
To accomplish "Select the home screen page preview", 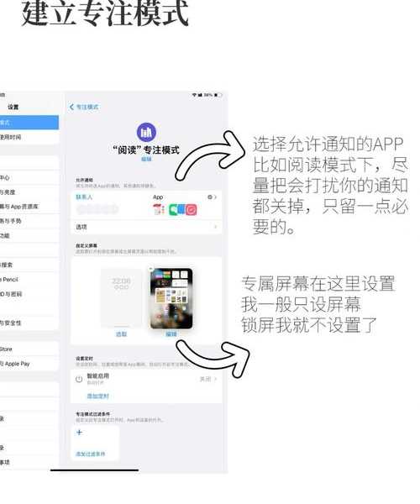I will (x=171, y=298).
